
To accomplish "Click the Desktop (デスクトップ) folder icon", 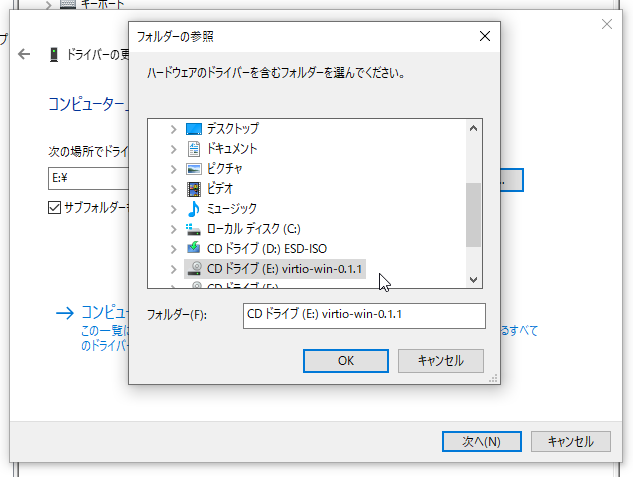I will 194,129.
